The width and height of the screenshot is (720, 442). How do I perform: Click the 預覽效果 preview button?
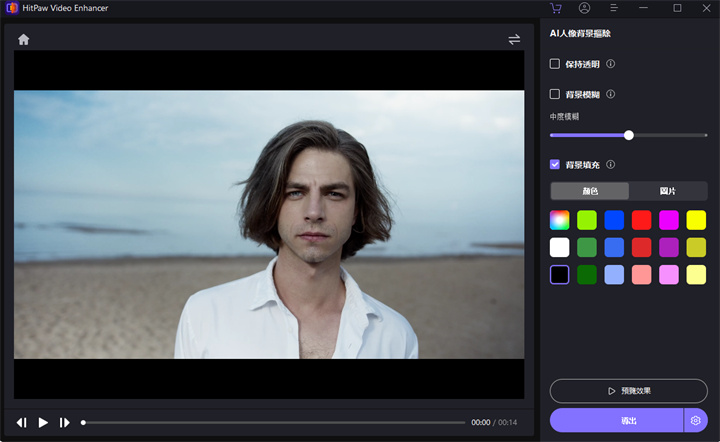[629, 391]
